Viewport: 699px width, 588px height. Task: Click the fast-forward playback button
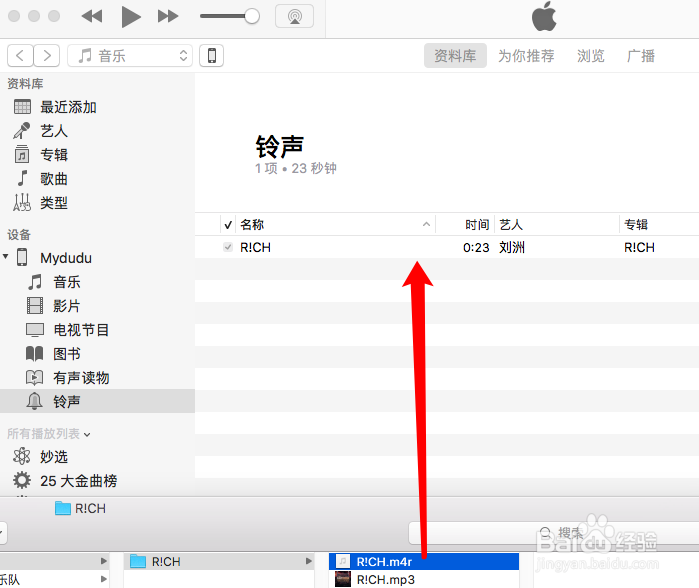pyautogui.click(x=168, y=16)
